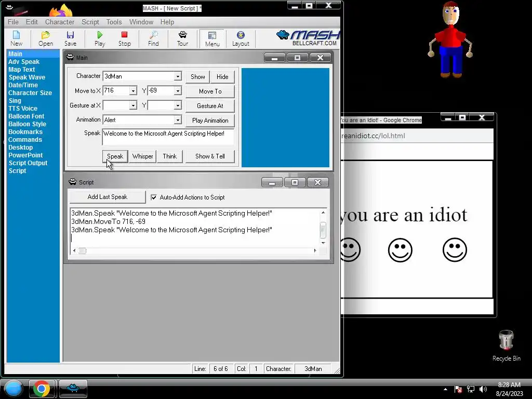Click the New script toolbar icon
532x399 pixels.
pos(16,38)
